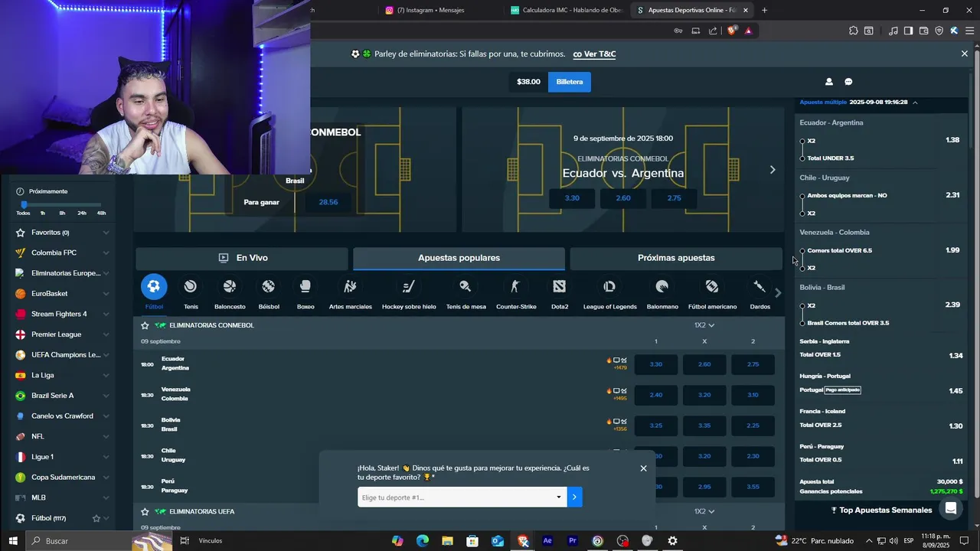Select the Artes marciales sport icon

pos(350,287)
